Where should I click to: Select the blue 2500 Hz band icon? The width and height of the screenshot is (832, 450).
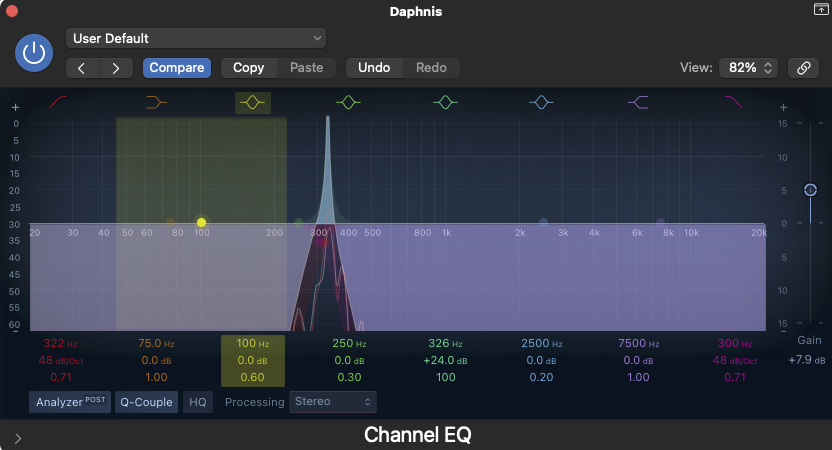click(x=541, y=102)
